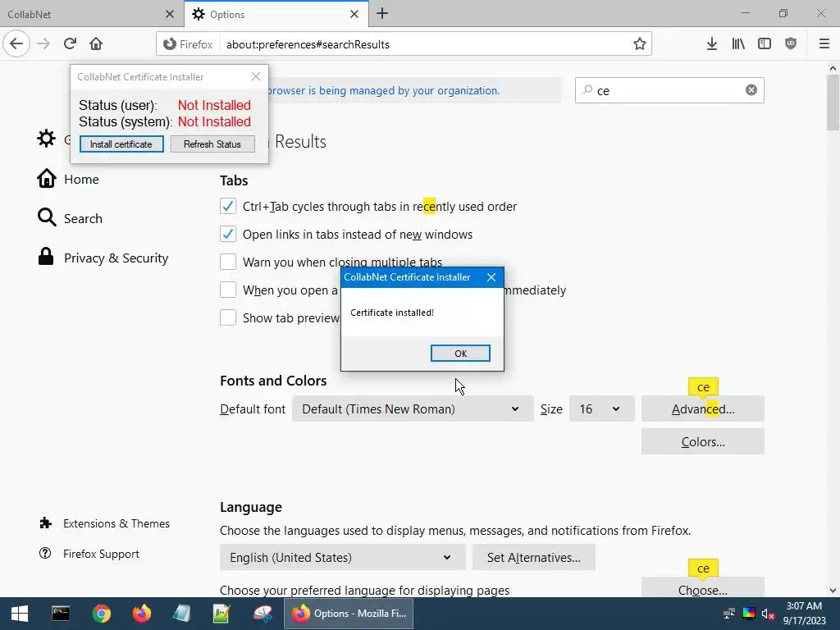Image resolution: width=840 pixels, height=630 pixels.
Task: Click Set Alternatives... button
Action: tap(533, 557)
